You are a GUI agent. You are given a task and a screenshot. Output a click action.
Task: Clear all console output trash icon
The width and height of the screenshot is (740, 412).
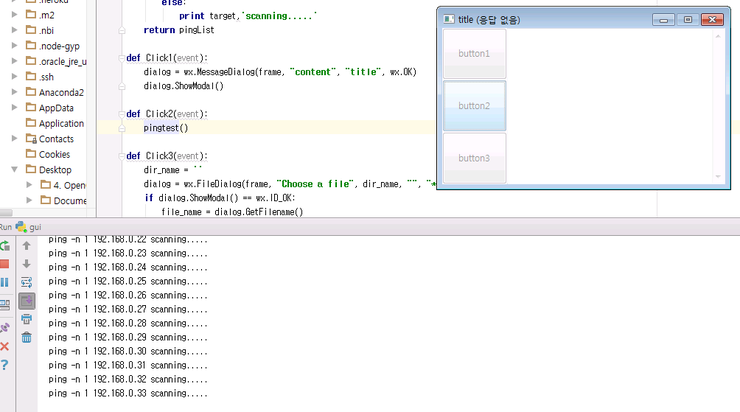[x=26, y=337]
